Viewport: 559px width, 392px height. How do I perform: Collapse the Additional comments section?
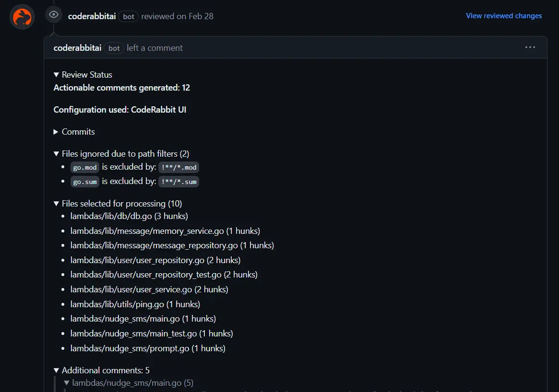click(56, 370)
